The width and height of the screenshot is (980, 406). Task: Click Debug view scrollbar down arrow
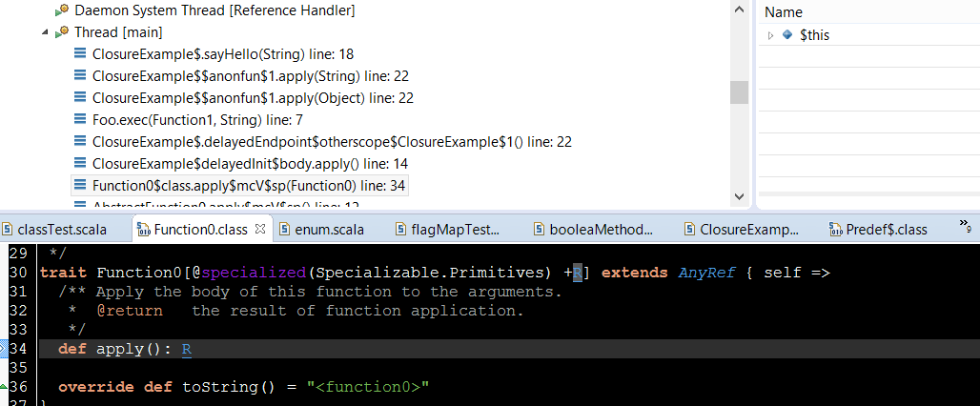pyautogui.click(x=740, y=195)
